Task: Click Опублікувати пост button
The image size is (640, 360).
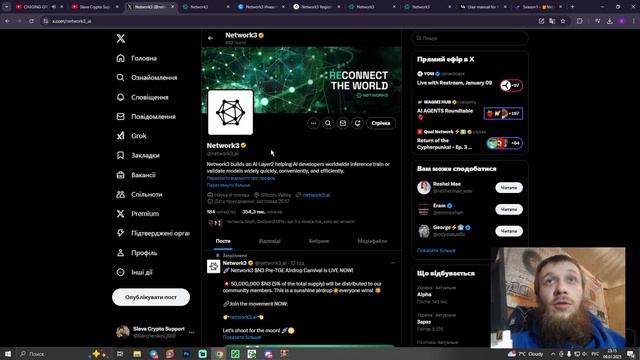Action: 151,297
